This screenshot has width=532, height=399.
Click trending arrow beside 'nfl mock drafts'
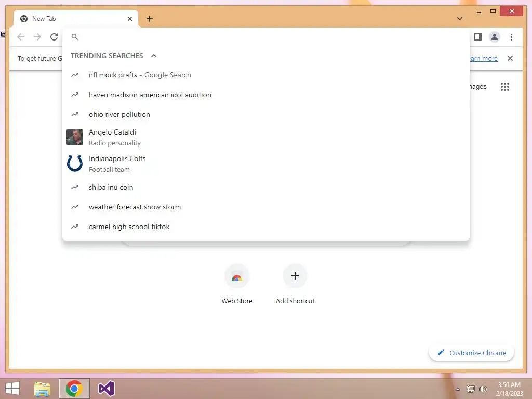pyautogui.click(x=75, y=75)
